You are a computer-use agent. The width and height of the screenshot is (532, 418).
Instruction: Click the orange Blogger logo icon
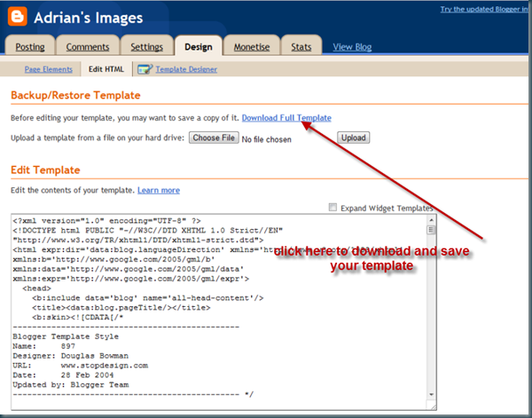click(18, 17)
